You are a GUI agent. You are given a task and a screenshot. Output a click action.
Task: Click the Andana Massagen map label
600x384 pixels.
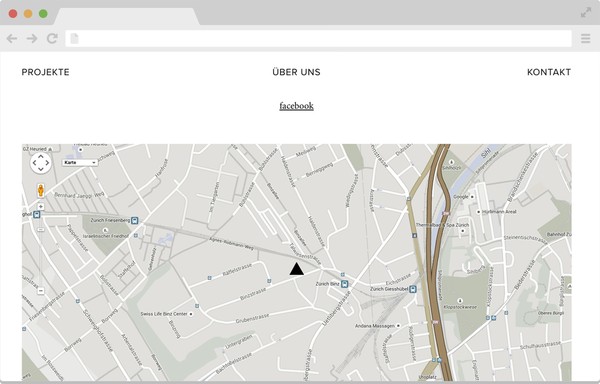pos(375,326)
